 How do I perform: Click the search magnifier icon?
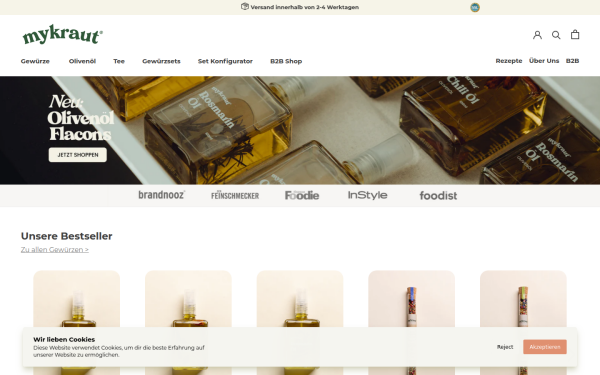tap(556, 35)
